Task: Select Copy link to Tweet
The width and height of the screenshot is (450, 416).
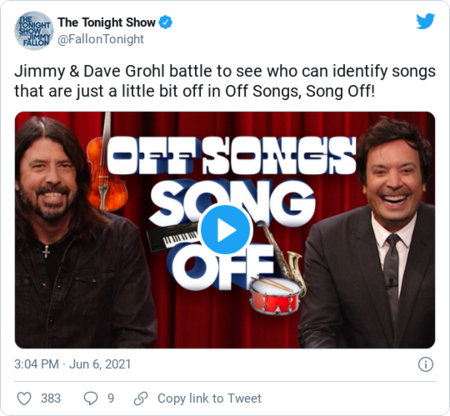Action: 209,398
